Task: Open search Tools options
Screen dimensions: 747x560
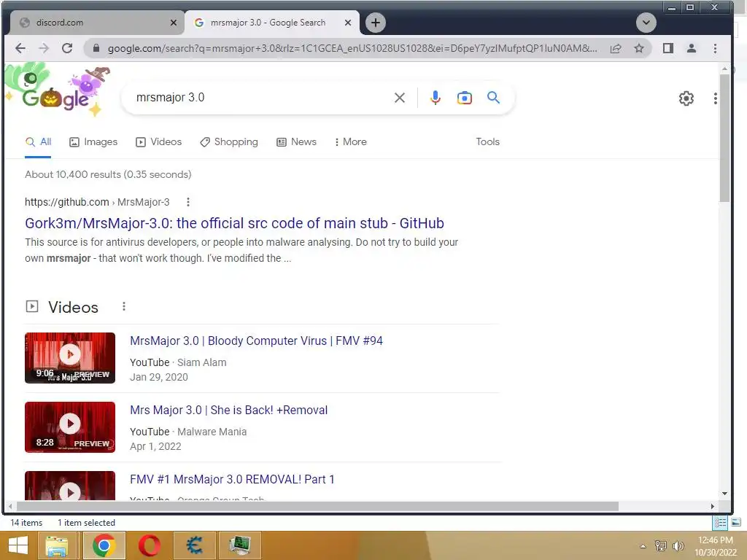Action: pyautogui.click(x=487, y=142)
